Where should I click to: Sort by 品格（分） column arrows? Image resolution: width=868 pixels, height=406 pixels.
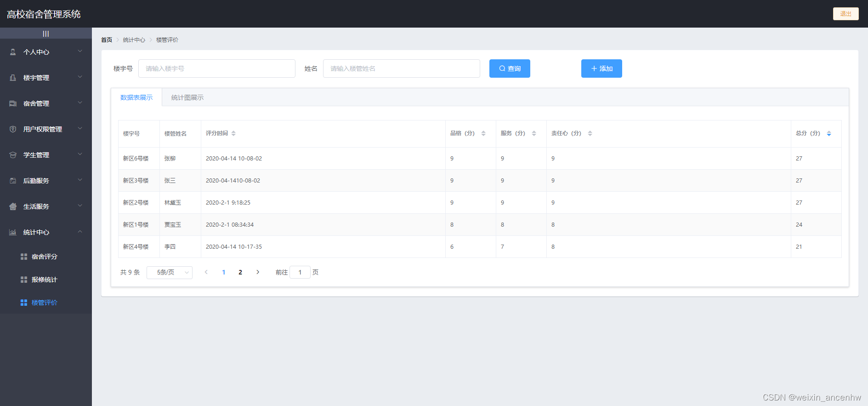(x=483, y=133)
